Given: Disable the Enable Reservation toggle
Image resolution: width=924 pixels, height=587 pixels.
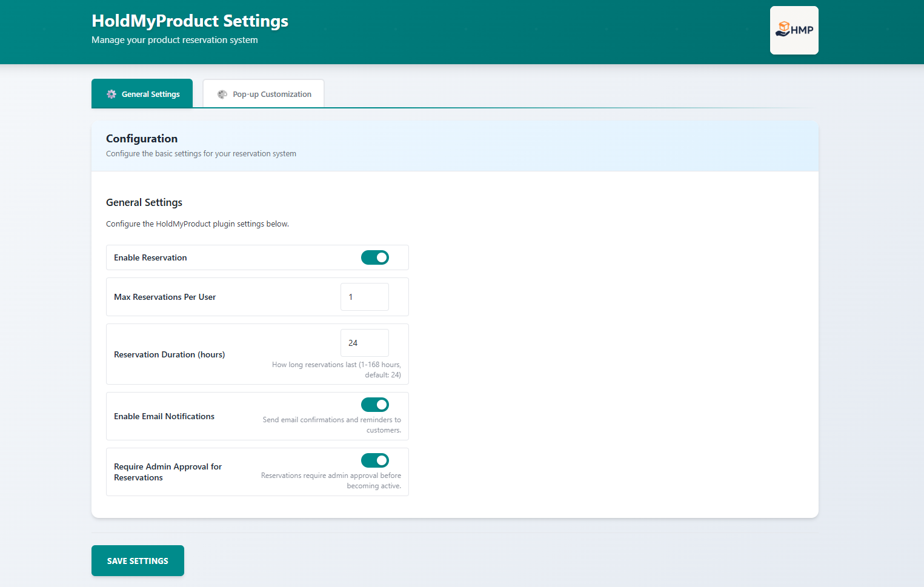Looking at the screenshot, I should pyautogui.click(x=374, y=257).
